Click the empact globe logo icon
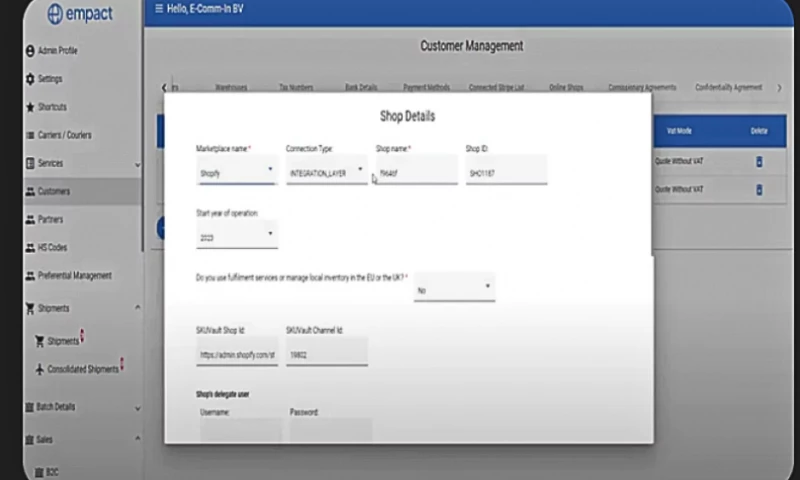800x480 pixels. (55, 14)
